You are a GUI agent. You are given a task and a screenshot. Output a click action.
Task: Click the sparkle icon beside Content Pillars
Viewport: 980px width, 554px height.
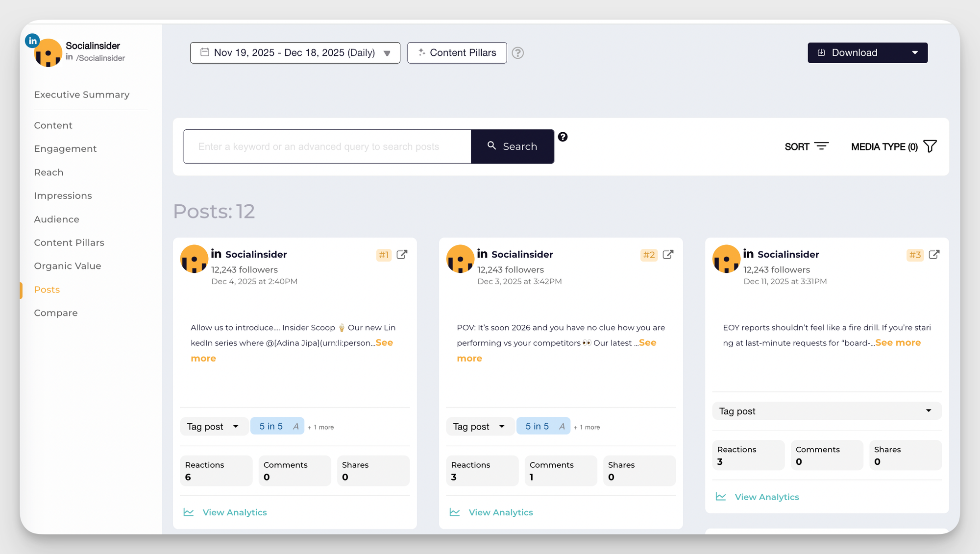pyautogui.click(x=421, y=52)
